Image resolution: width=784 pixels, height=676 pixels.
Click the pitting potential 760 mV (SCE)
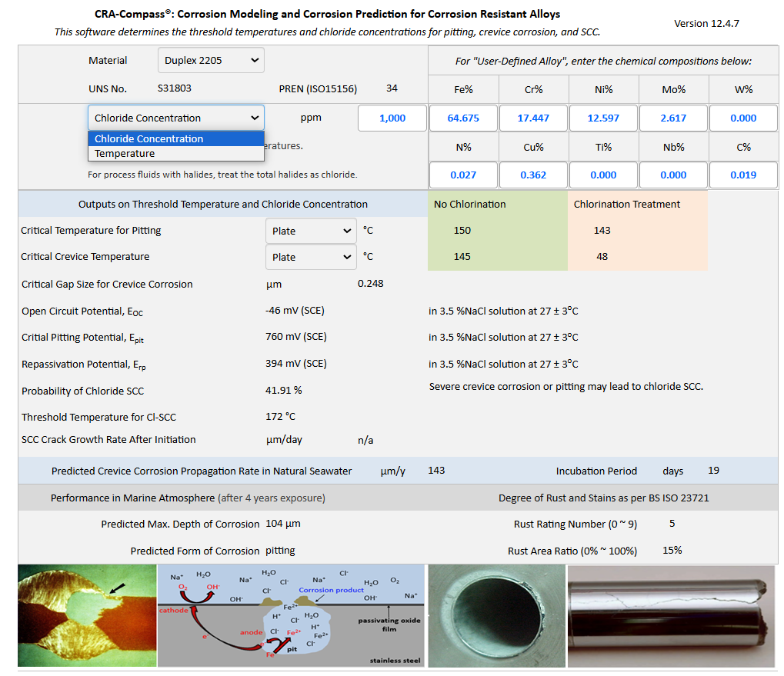click(296, 338)
